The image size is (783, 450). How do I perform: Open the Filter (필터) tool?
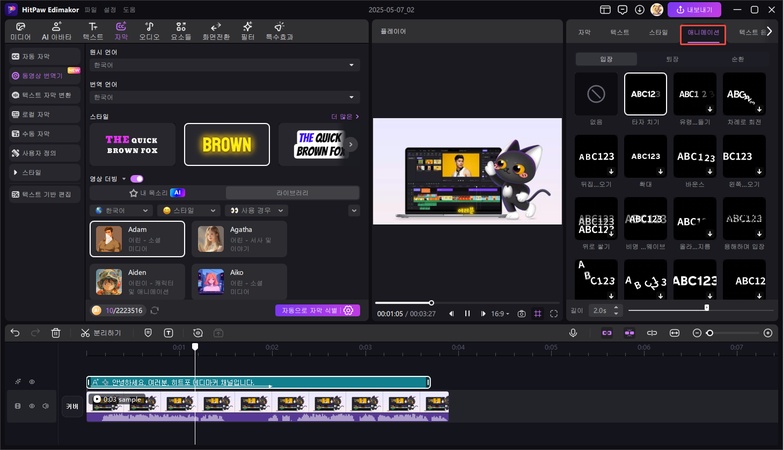point(248,31)
